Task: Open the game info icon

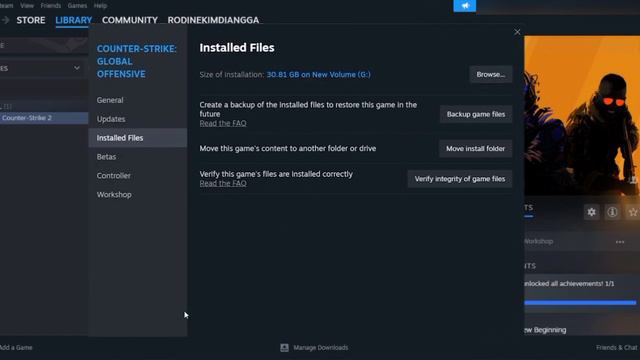Action: (x=612, y=212)
